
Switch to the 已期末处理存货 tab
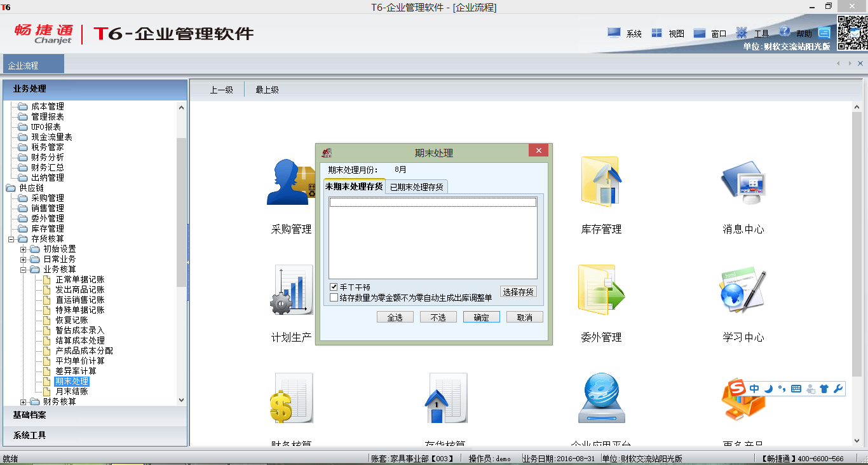[416, 186]
